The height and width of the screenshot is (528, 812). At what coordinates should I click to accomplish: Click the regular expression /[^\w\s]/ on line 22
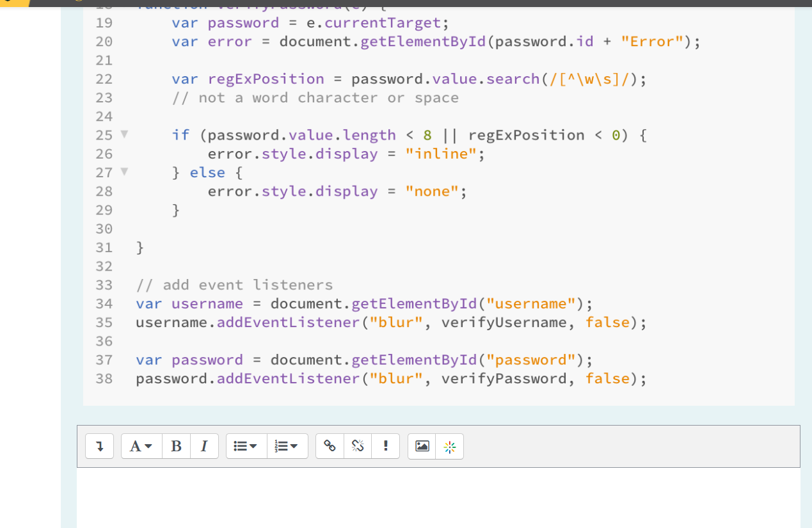pyautogui.click(x=589, y=79)
